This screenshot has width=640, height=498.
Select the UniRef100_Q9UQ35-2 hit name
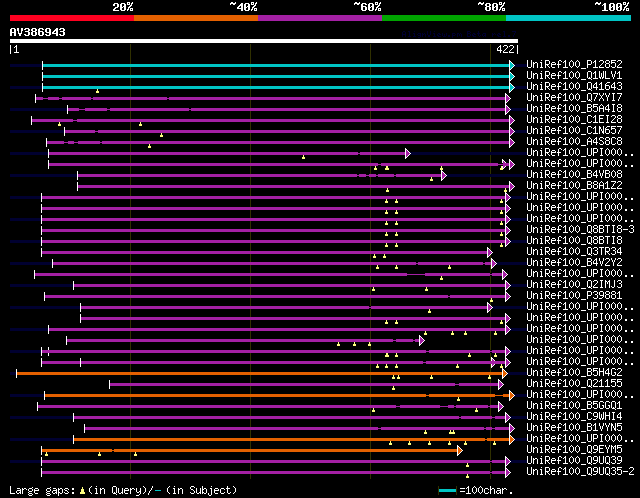point(580,471)
